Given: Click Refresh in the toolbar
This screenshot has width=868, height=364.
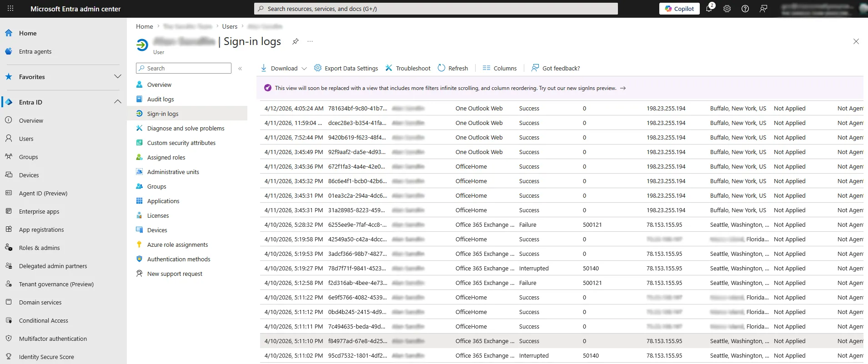Looking at the screenshot, I should [453, 68].
